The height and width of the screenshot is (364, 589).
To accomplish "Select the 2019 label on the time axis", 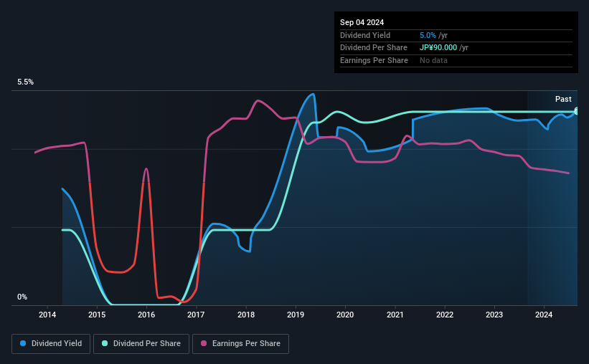I will pos(296,315).
